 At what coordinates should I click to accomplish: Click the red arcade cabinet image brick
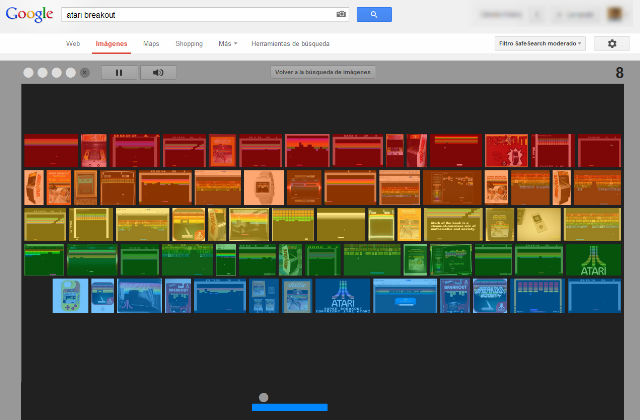(94, 151)
